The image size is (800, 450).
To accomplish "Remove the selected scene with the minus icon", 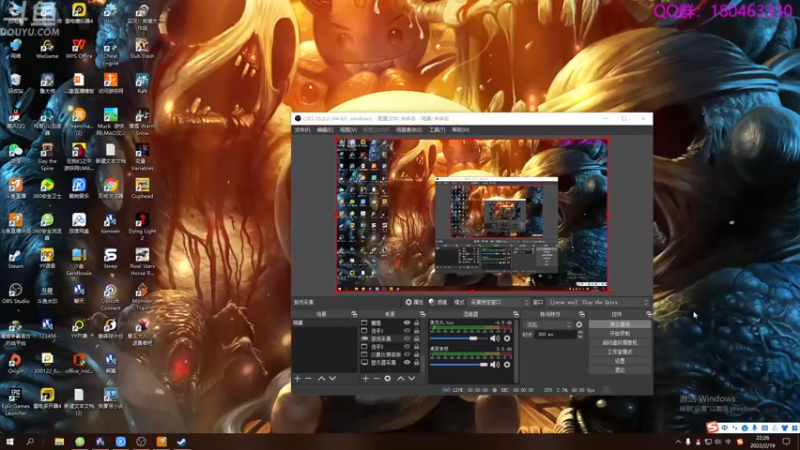I will point(308,379).
